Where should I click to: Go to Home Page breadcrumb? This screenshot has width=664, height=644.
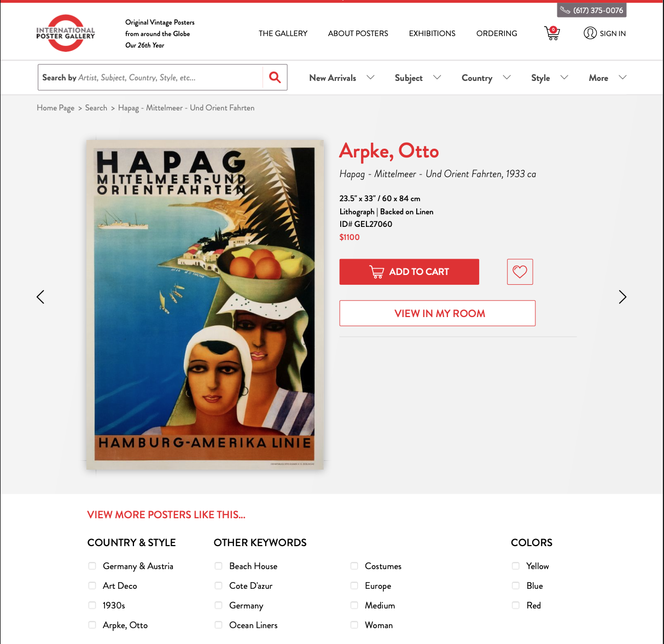56,108
